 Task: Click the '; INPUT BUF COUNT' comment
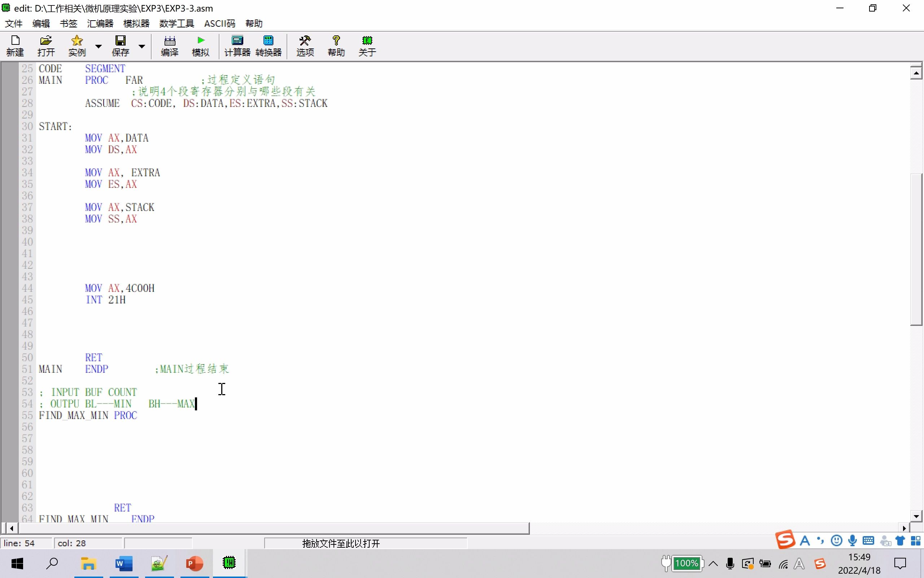pos(88,392)
